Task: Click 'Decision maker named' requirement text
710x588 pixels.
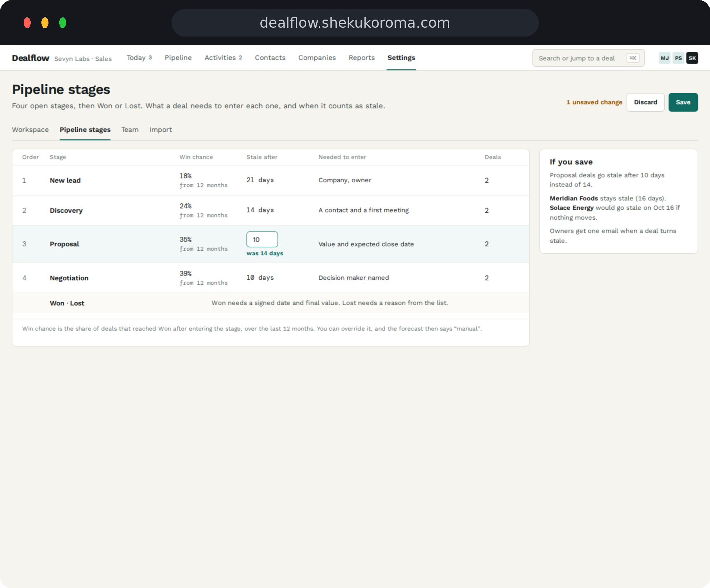Action: tap(354, 278)
